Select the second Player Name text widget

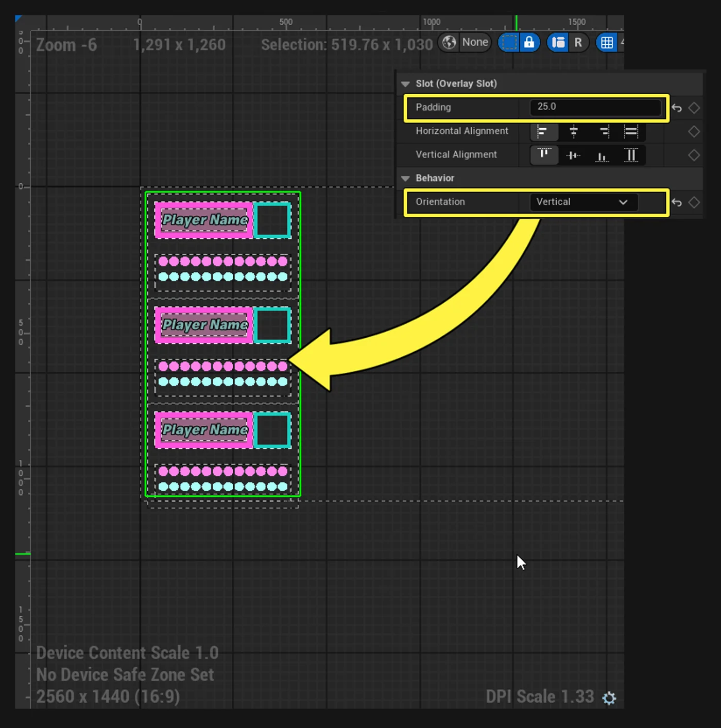click(204, 325)
